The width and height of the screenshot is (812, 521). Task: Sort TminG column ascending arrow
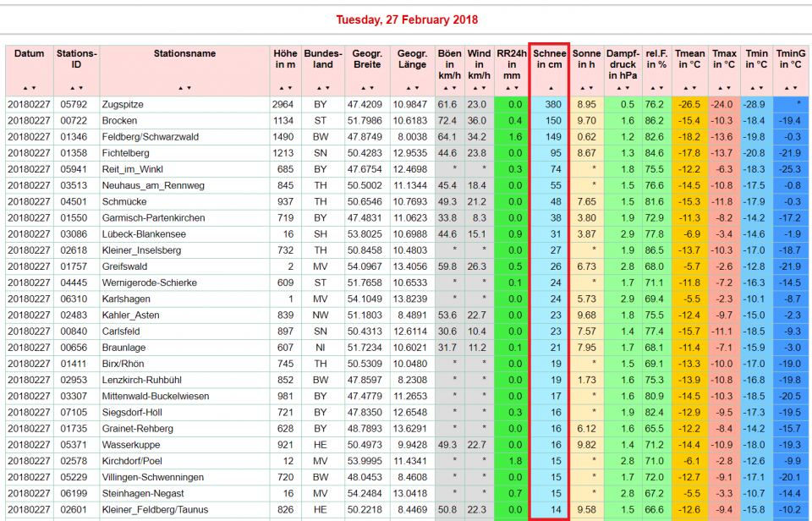[787, 88]
